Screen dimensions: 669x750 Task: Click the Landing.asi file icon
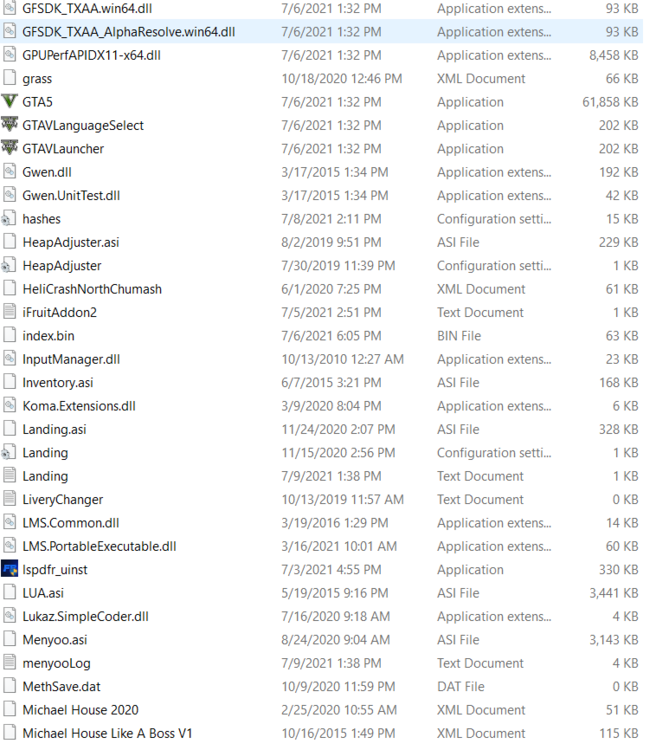pos(10,430)
